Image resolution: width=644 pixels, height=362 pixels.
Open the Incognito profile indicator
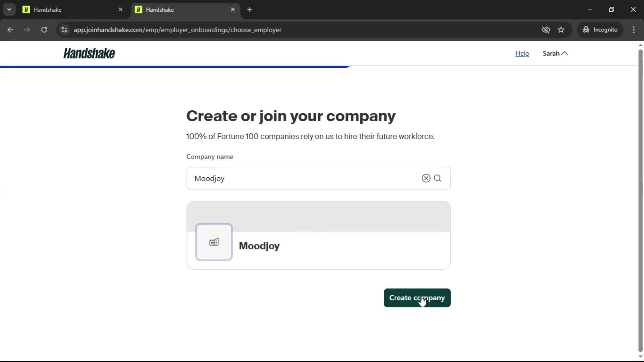click(600, 30)
